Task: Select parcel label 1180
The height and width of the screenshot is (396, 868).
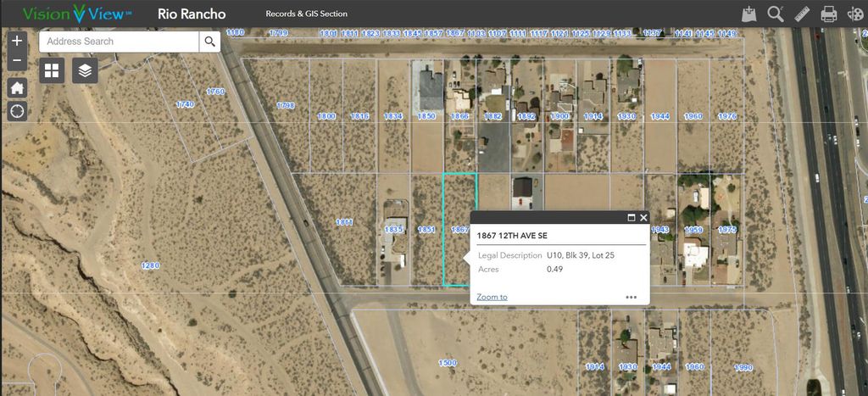Action: pos(236,33)
